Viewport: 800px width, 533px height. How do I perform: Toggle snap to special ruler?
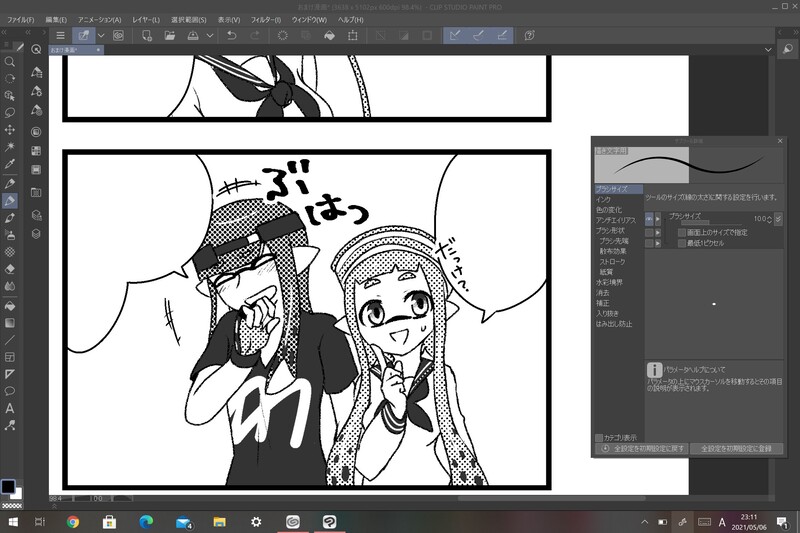click(479, 35)
